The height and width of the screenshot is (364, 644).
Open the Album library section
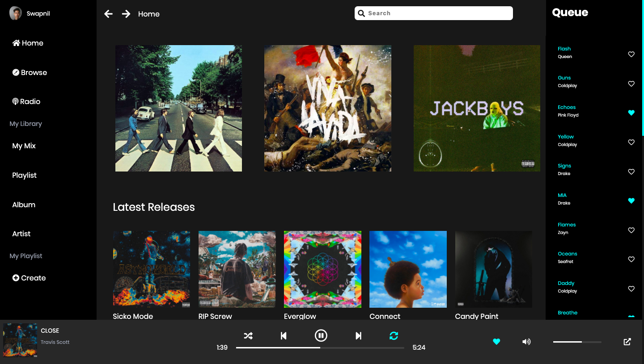[x=24, y=205]
